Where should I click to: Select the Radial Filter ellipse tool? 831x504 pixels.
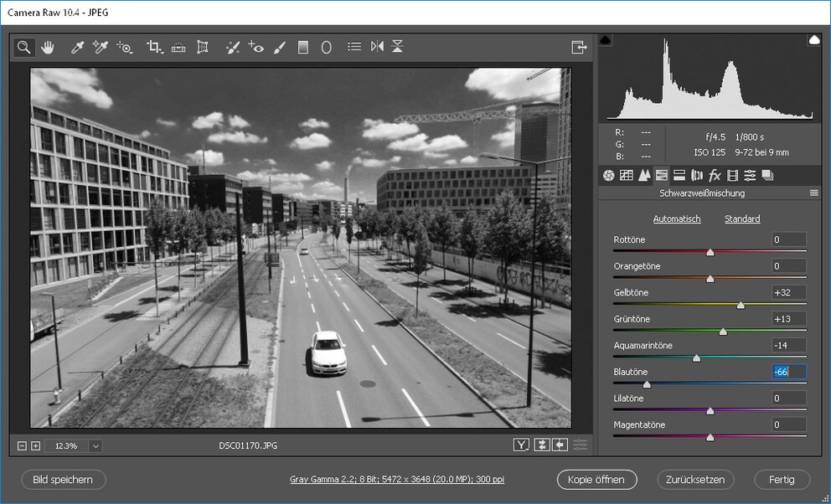327,47
